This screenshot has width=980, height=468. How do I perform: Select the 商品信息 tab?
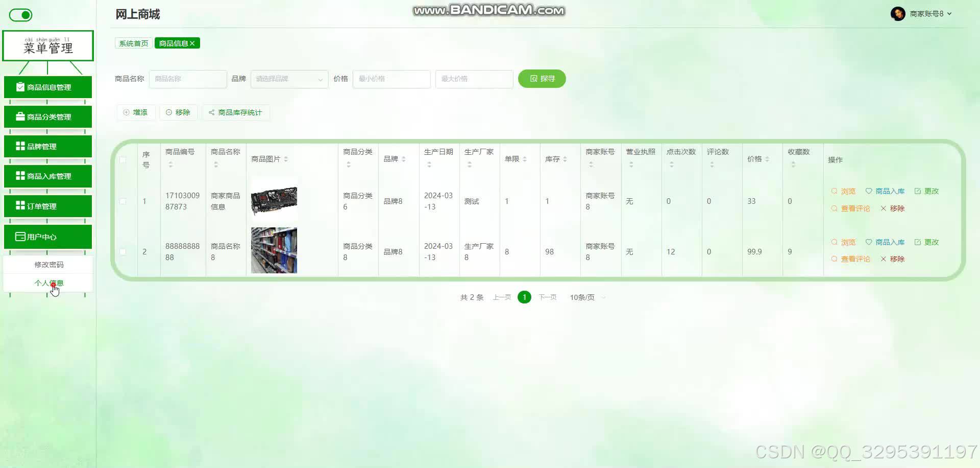click(x=174, y=43)
